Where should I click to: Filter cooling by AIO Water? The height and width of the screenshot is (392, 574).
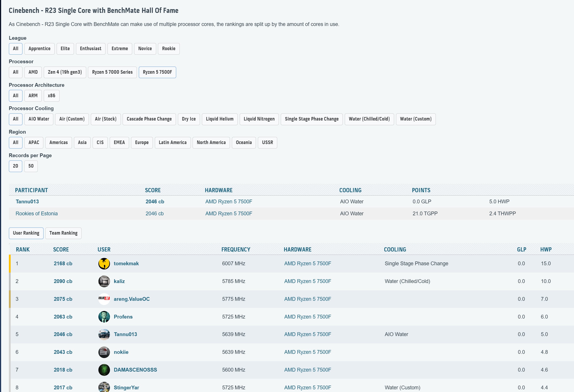[39, 119]
